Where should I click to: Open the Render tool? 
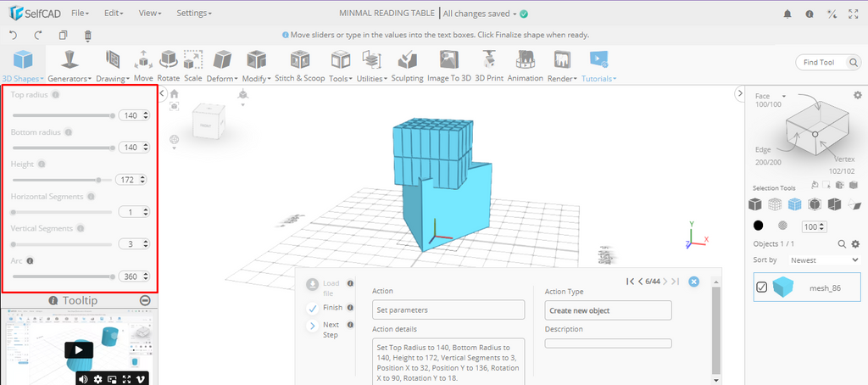pos(562,66)
